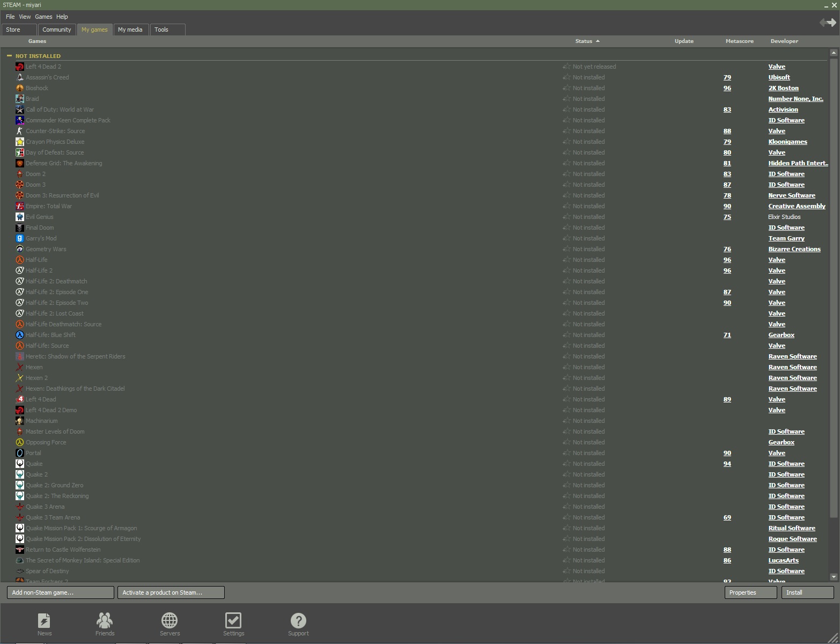Click the Secret of Monkey Island icon
840x644 pixels.
(x=20, y=560)
